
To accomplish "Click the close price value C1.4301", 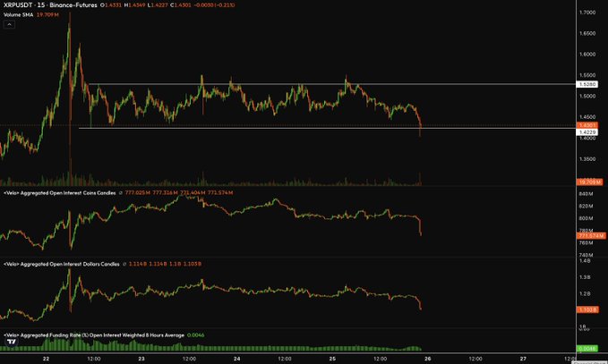I will (181, 5).
